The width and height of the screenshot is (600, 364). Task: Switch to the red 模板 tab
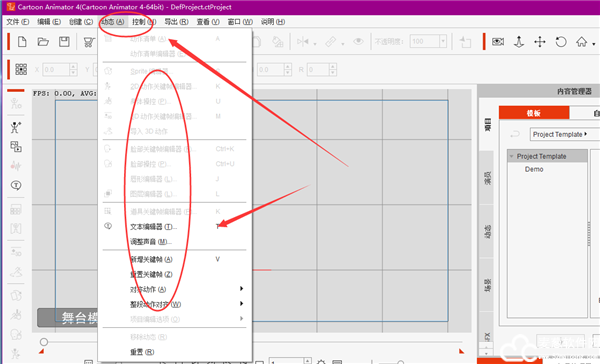534,113
